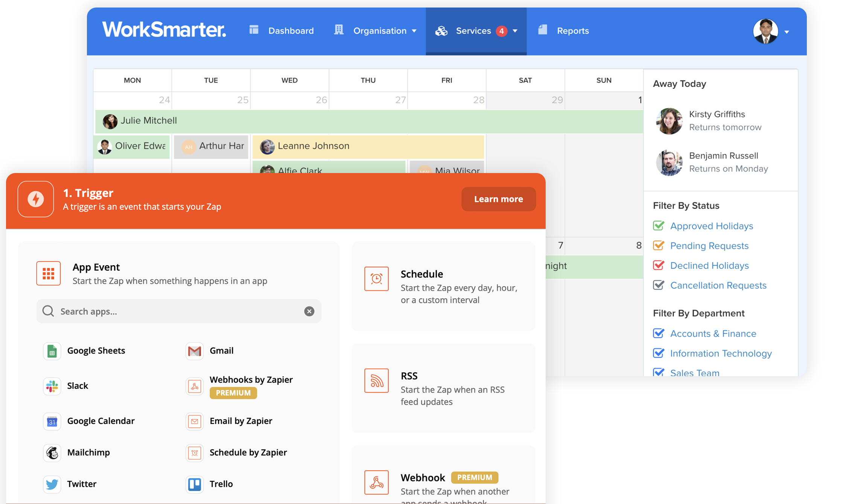Toggle the Approved Holidays checkbox
This screenshot has width=852, height=504.
pyautogui.click(x=659, y=226)
